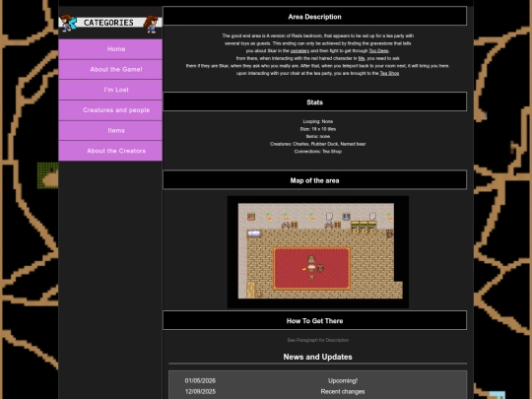
Task: Click the Map of the area header
Action: [x=315, y=180]
